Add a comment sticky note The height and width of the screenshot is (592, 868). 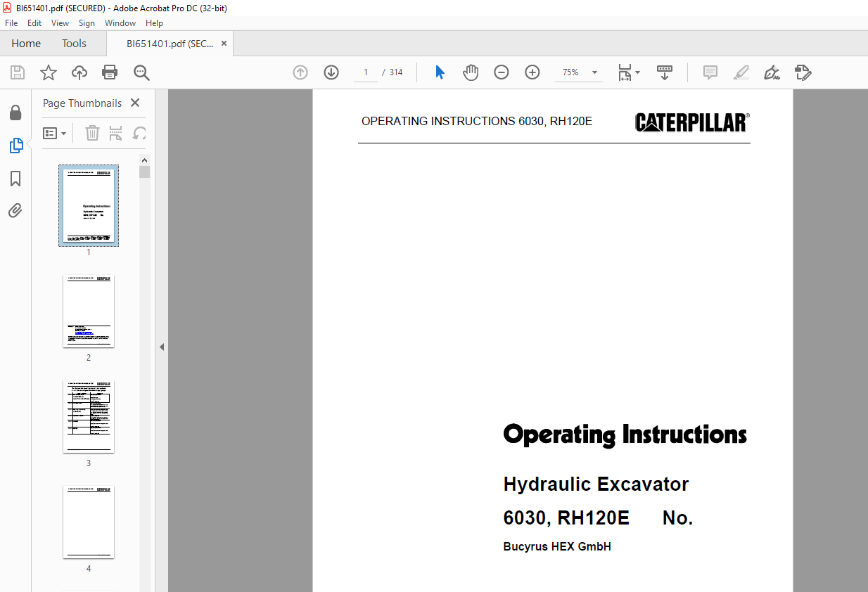[x=710, y=72]
